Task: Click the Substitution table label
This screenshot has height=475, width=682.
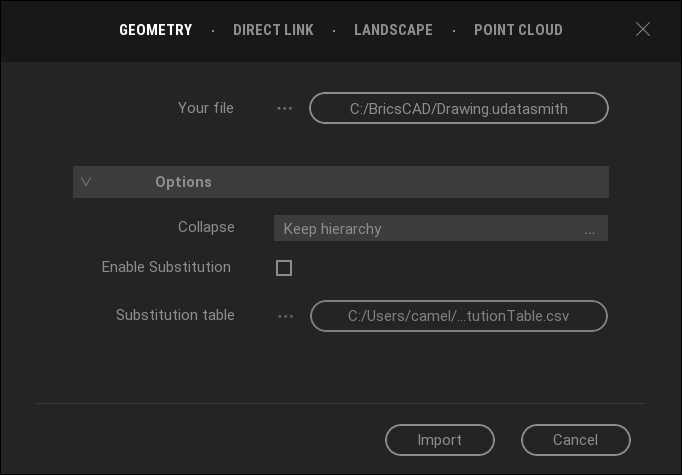Action: pos(175,315)
